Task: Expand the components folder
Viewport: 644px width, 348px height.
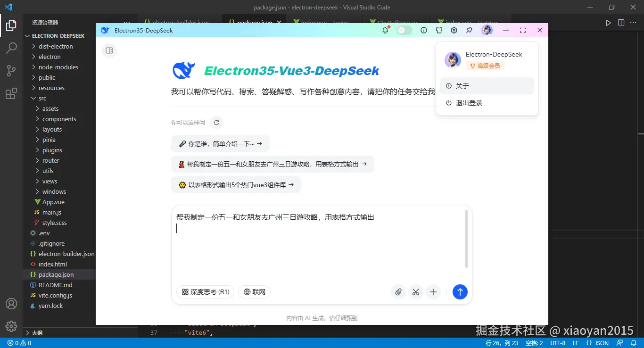Action: [x=59, y=119]
